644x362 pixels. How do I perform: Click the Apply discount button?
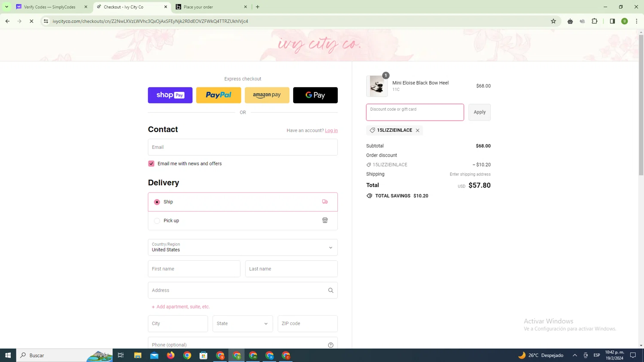(480, 112)
